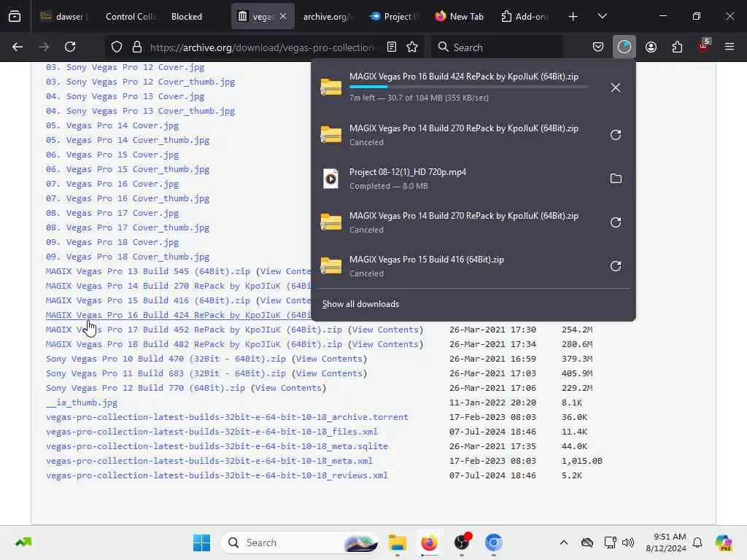747x560 pixels.
Task: Click Firefox icon in taskbar
Action: point(429,542)
